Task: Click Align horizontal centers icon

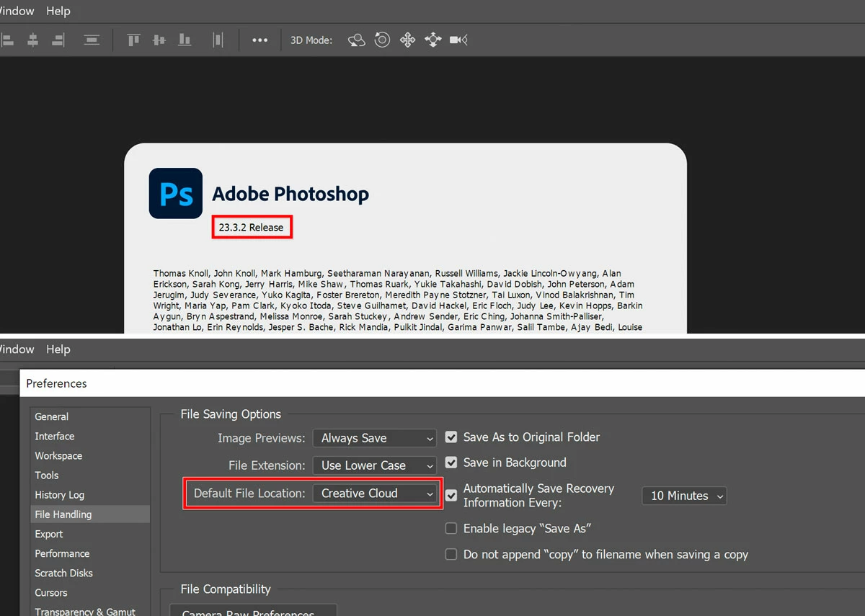Action: 32,40
